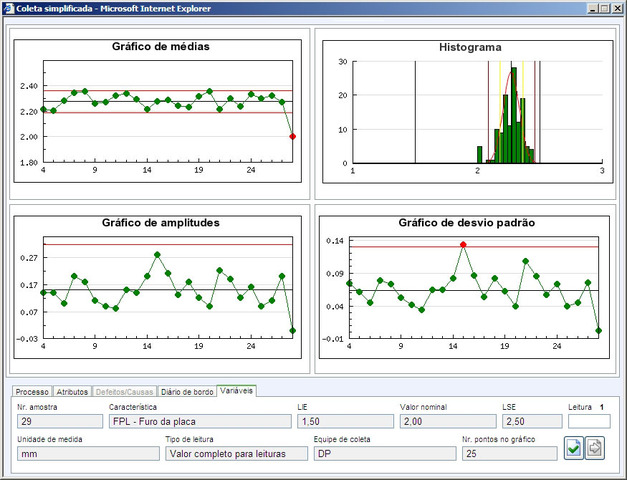
Task: Click the LSE field showing 2,50
Action: click(x=532, y=421)
